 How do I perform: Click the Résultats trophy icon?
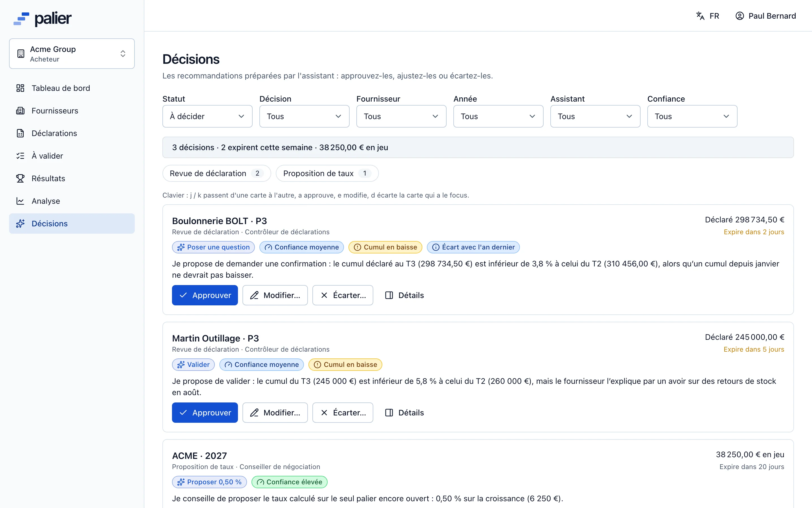click(20, 178)
